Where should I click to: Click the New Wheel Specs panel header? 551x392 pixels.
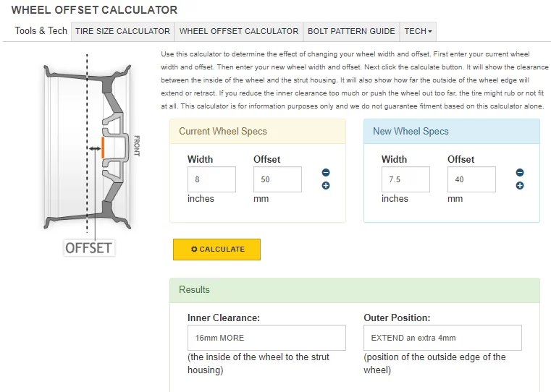click(x=451, y=132)
